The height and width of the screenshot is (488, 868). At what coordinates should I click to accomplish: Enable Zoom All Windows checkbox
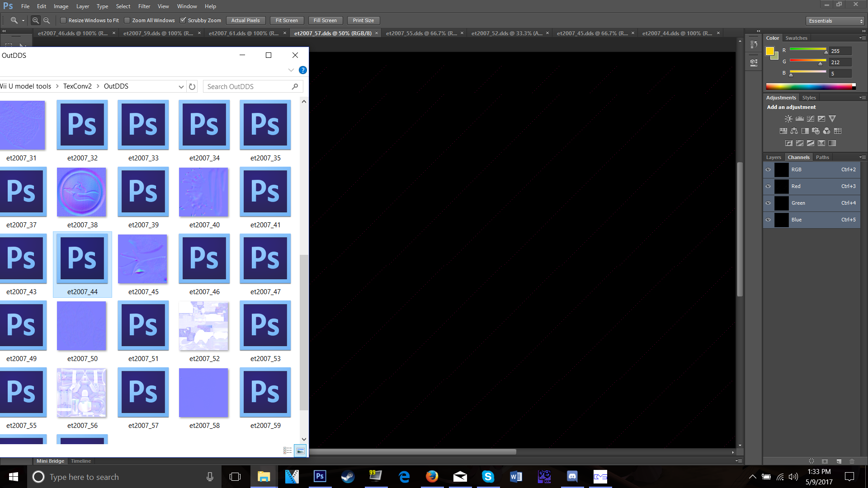tap(127, 20)
